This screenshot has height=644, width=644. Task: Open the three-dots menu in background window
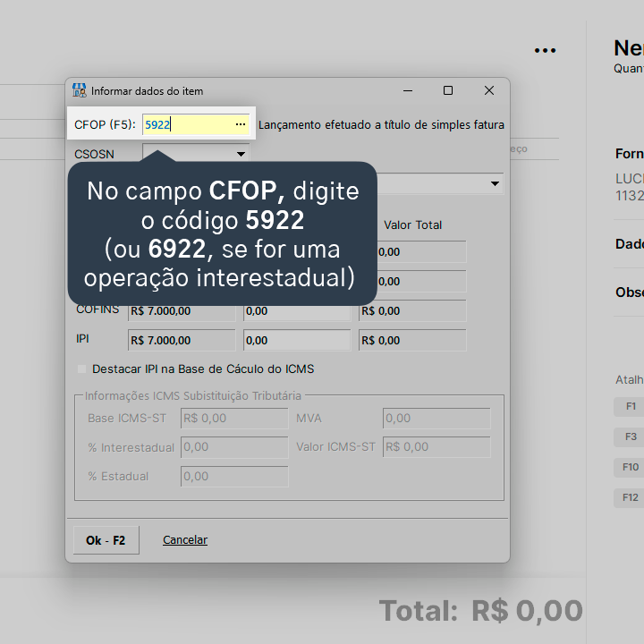pos(545,50)
